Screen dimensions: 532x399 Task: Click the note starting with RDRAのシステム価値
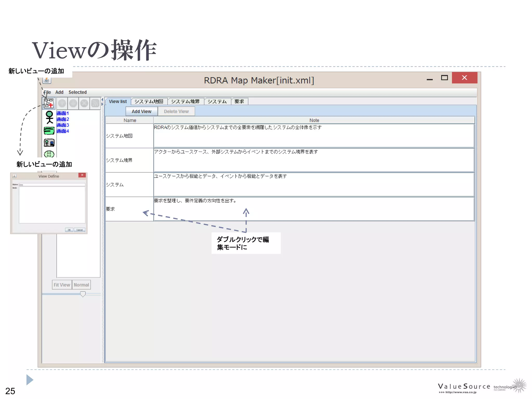click(x=314, y=136)
